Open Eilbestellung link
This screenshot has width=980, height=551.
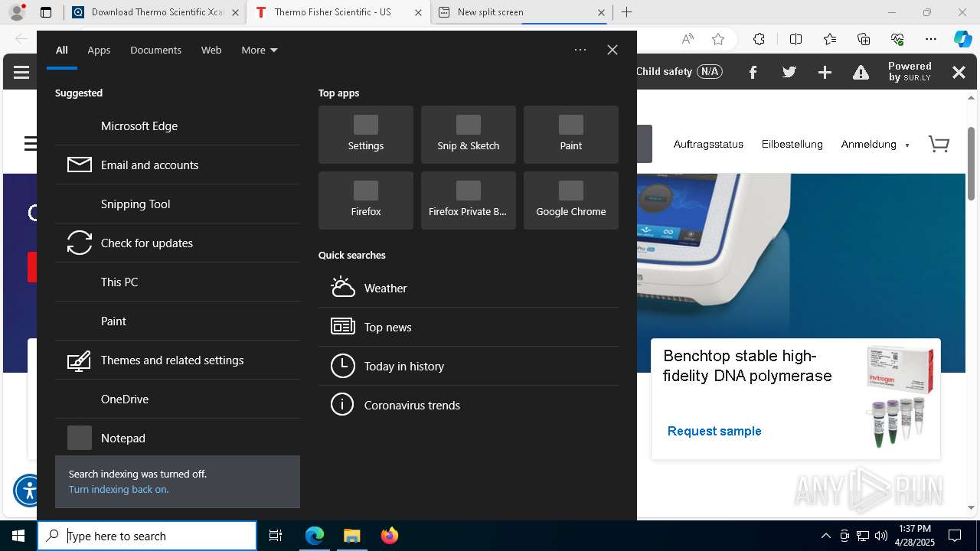click(x=792, y=144)
